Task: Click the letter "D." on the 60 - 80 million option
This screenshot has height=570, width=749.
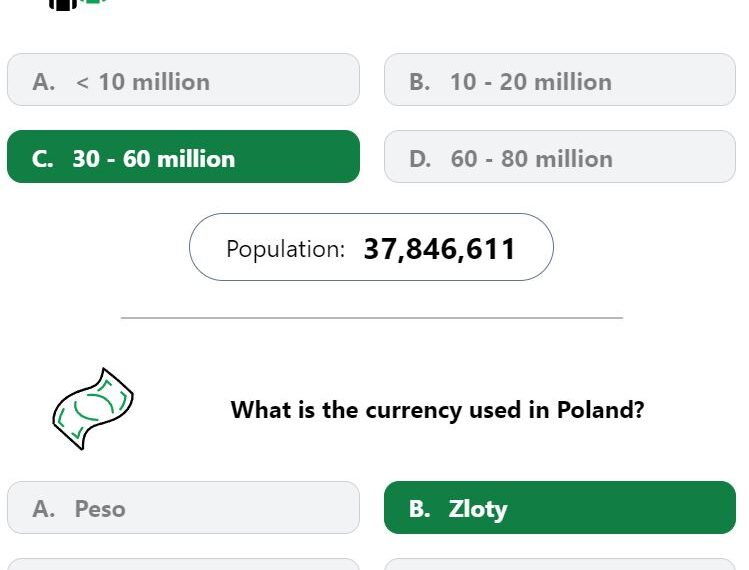Action: coord(420,159)
